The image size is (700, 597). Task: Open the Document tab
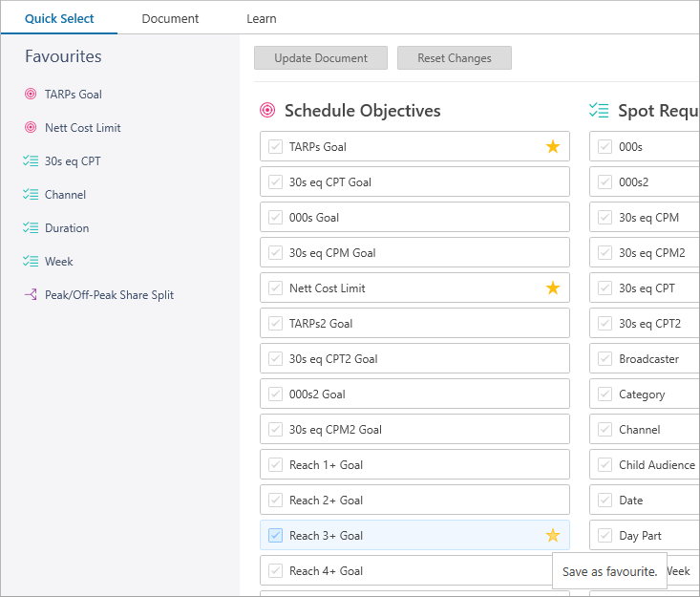point(170,18)
